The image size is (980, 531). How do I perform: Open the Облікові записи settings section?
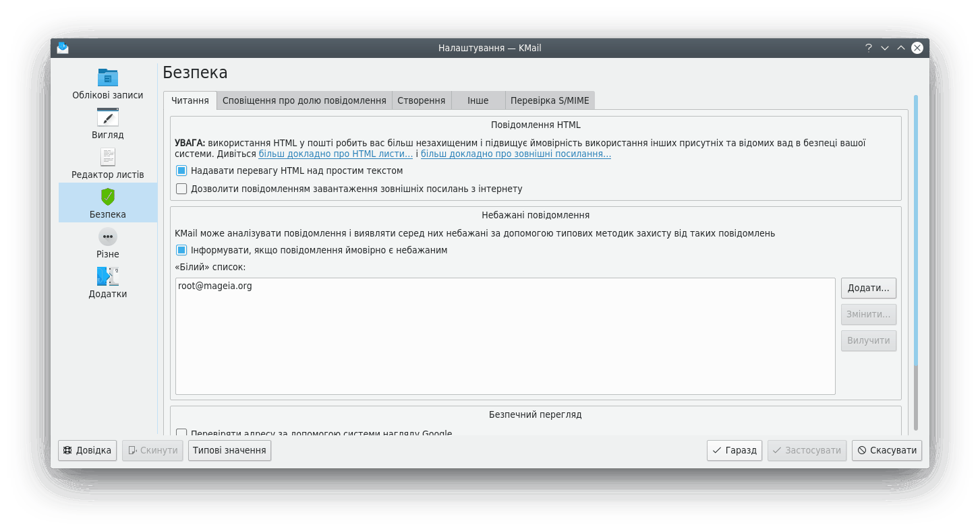108,84
